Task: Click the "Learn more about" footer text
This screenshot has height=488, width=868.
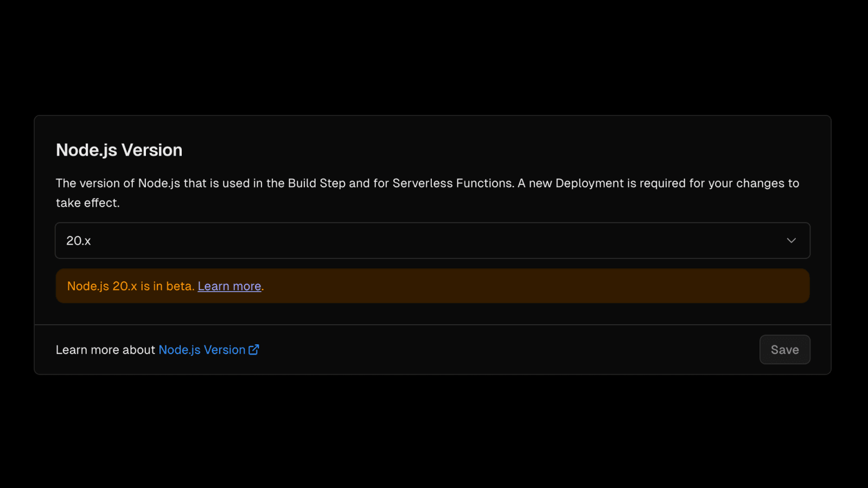Action: [x=105, y=350]
